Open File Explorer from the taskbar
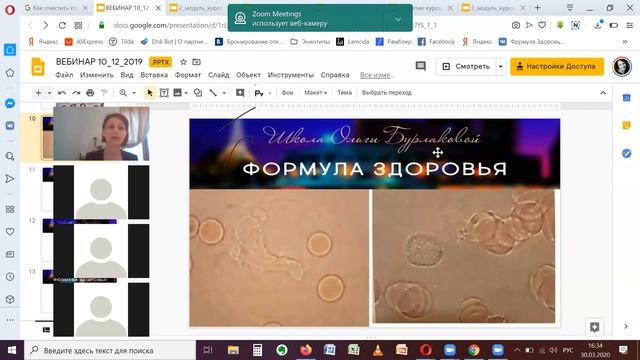Screen dimensions: 640x360 [233, 350]
